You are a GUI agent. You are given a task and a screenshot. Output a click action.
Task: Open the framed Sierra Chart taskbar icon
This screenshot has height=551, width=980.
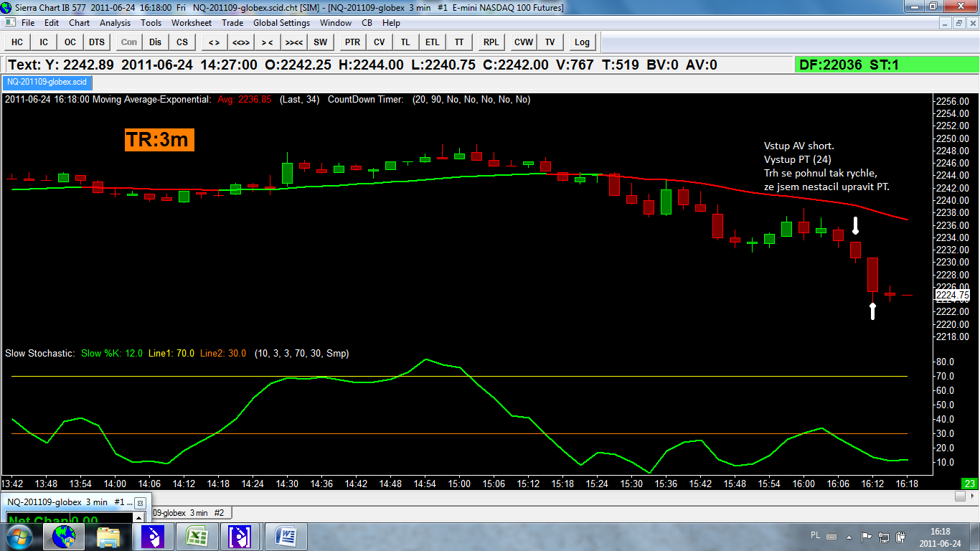[241, 536]
